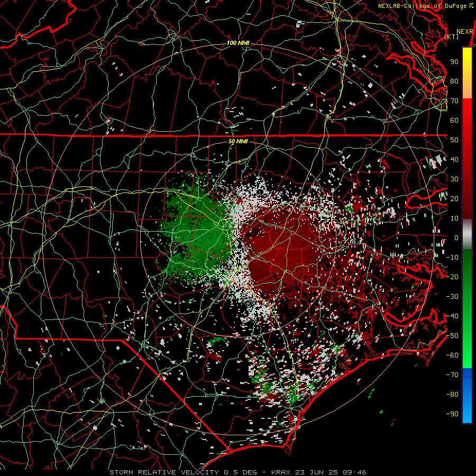This screenshot has height=476, width=476.
Task: Click the -30 value on velocity scale
Action: [452, 297]
